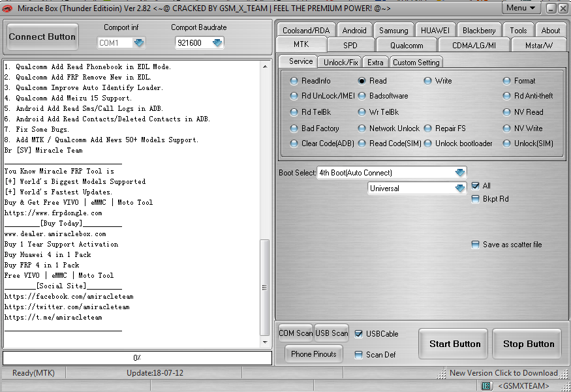Open the About tab
571x392 pixels.
click(x=551, y=30)
